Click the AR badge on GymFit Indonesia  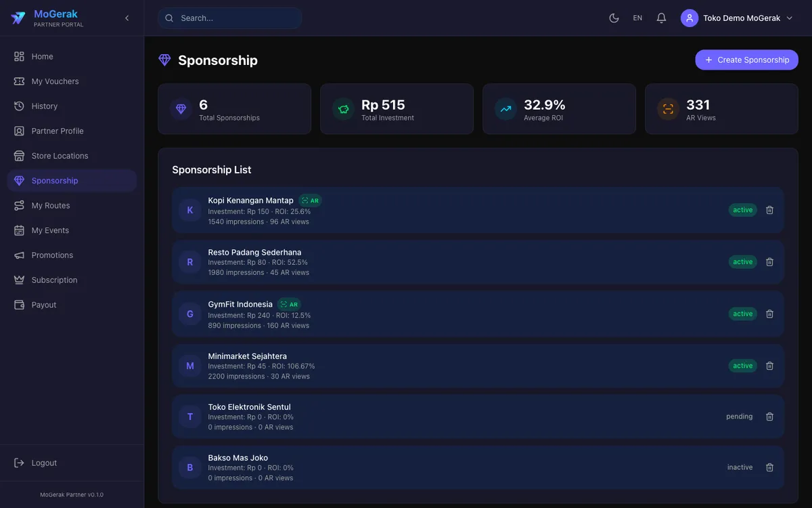(x=289, y=304)
